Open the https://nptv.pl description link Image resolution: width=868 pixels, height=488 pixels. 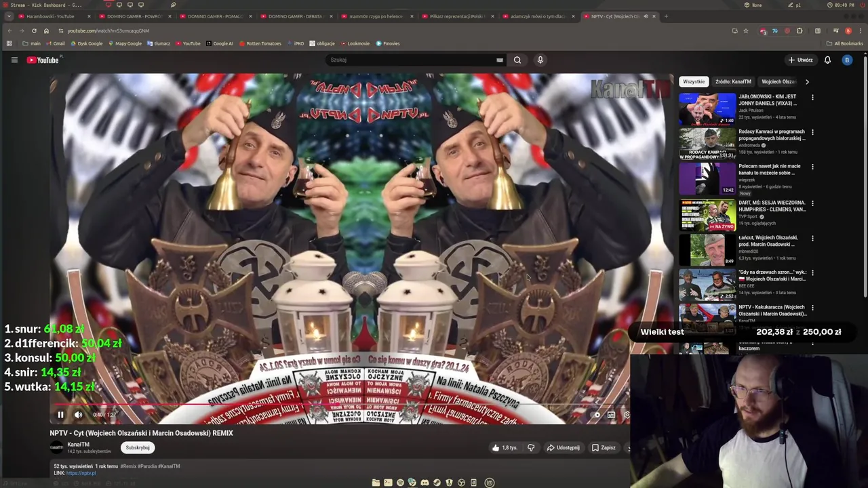click(81, 473)
